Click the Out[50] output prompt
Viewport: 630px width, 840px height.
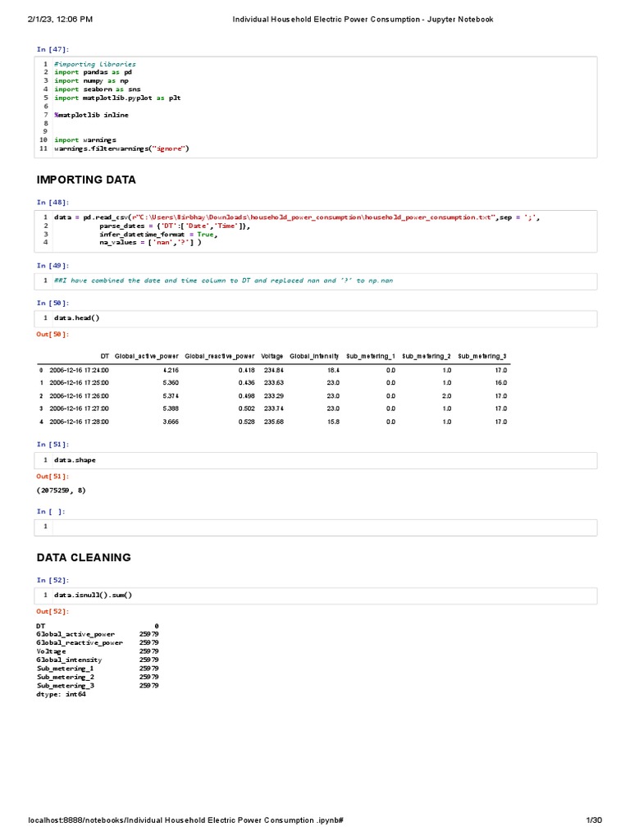(x=52, y=334)
